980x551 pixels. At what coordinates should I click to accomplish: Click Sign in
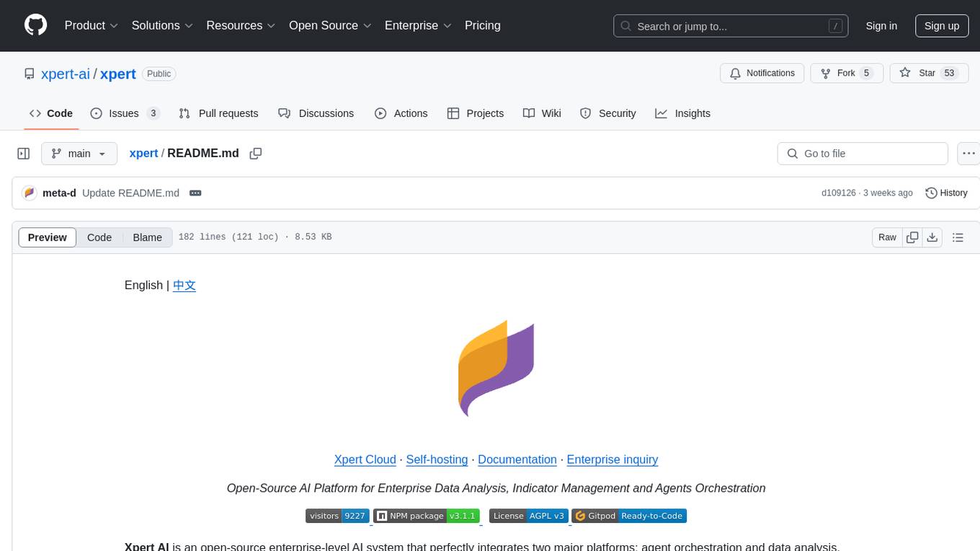click(x=881, y=26)
